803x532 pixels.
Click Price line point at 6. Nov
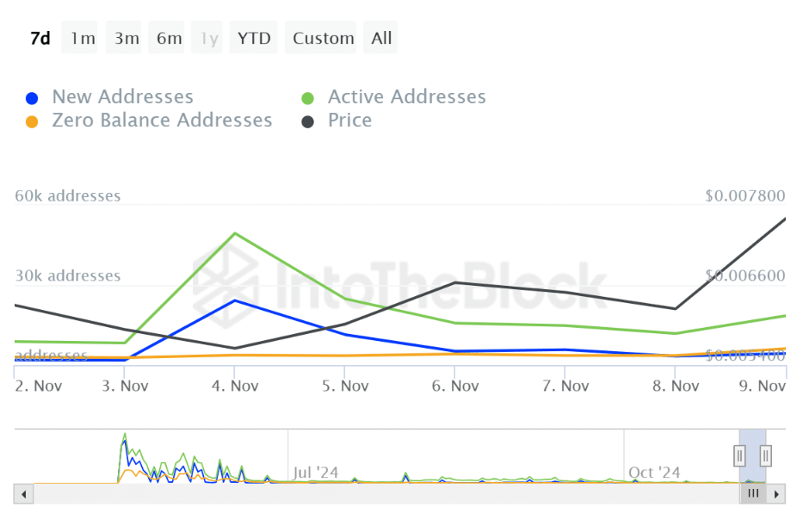[455, 282]
